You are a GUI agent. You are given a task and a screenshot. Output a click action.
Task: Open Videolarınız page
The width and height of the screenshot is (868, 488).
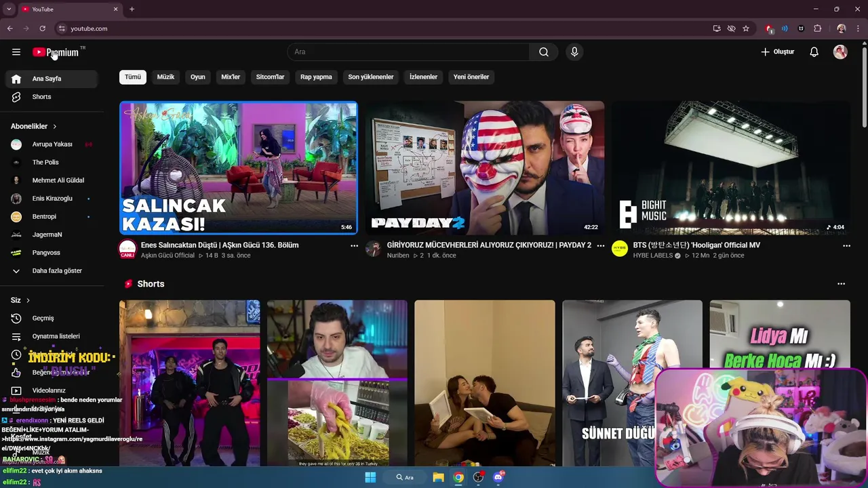coord(53,390)
